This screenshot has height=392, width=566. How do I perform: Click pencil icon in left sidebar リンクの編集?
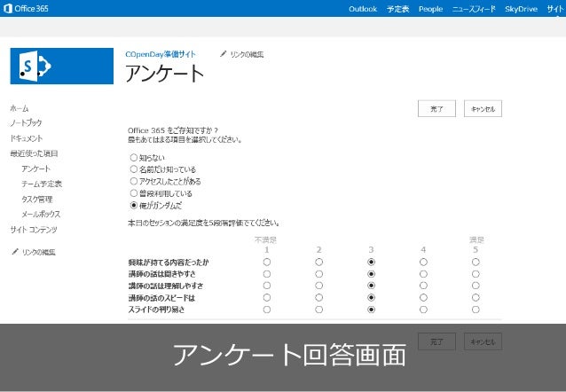(x=15, y=252)
